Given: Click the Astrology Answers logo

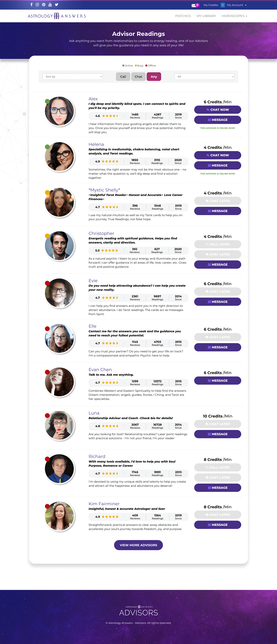Looking at the screenshot, I should (57, 16).
